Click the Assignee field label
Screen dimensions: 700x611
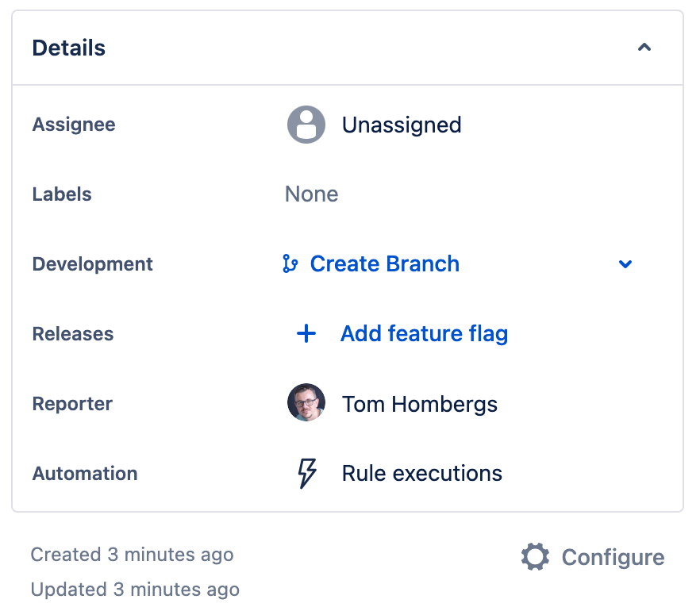74,125
